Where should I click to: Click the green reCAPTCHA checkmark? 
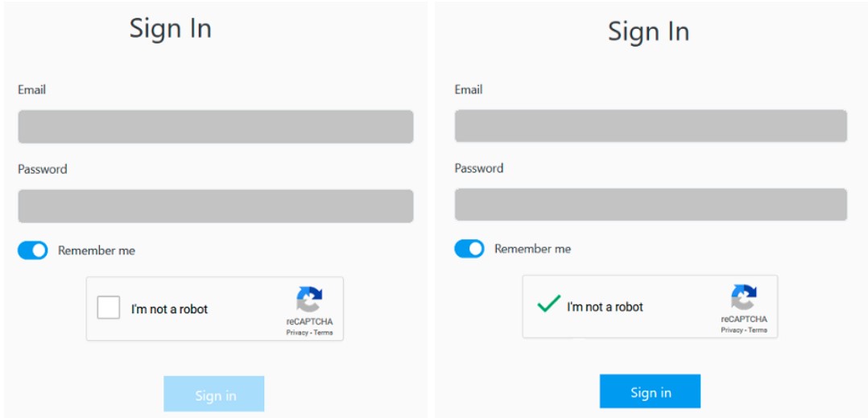(548, 304)
